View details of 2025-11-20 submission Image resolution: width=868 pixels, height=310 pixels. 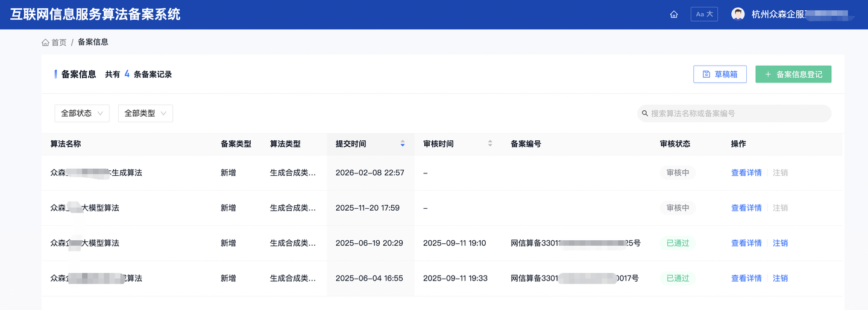tap(746, 208)
